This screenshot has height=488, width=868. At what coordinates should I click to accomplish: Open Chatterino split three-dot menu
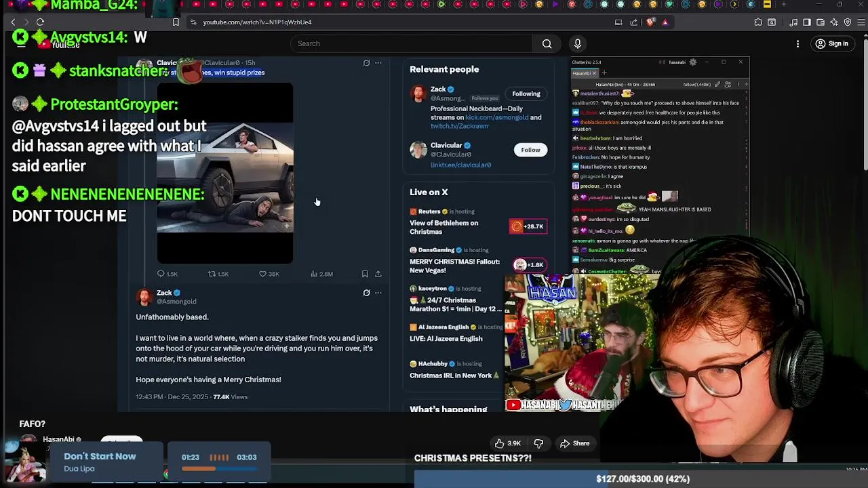(737, 85)
